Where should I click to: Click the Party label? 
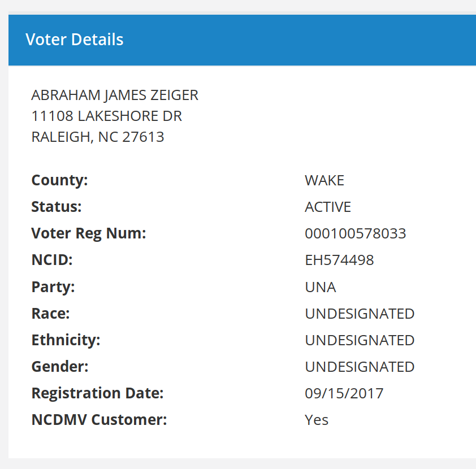[53, 287]
